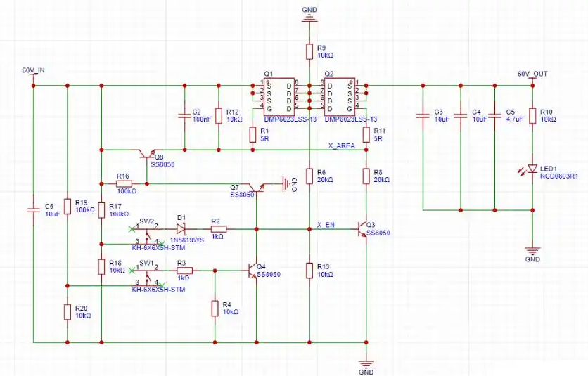Select diode D1 symbol
The width and height of the screenshot is (588, 376).
[x=181, y=229]
